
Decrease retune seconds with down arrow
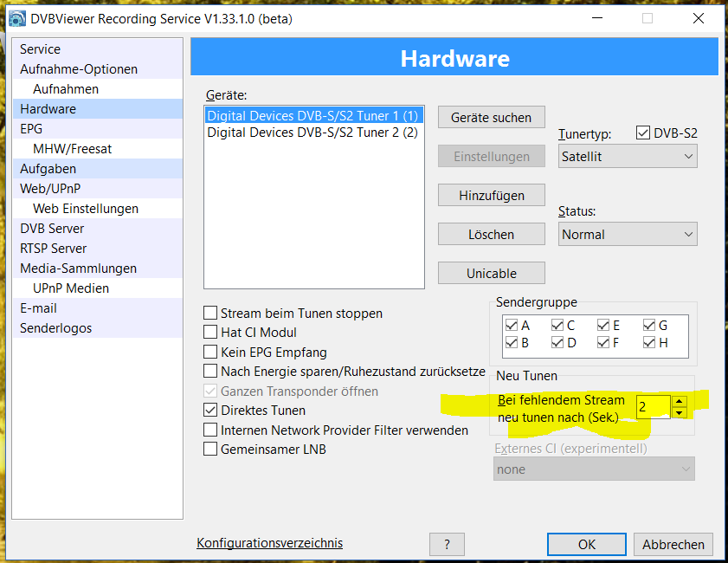pyautogui.click(x=680, y=412)
